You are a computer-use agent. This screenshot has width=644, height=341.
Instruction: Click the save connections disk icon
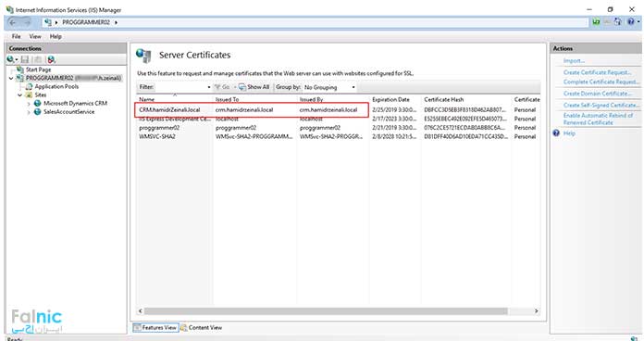[25, 59]
